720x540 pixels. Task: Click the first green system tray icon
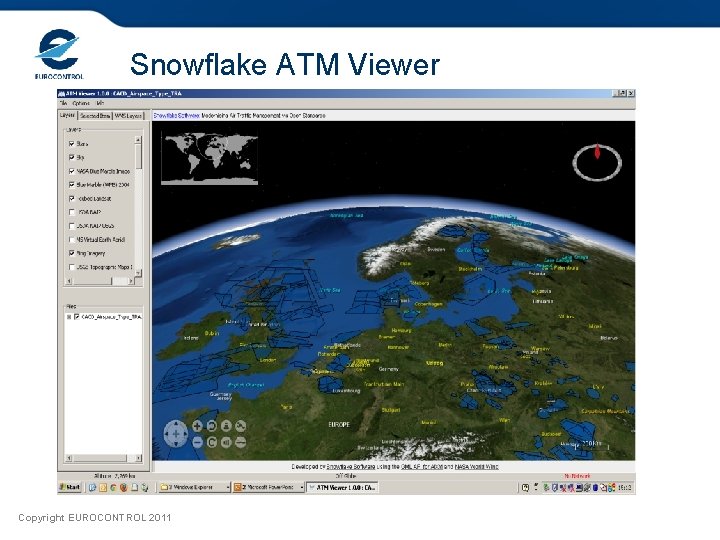click(x=546, y=488)
